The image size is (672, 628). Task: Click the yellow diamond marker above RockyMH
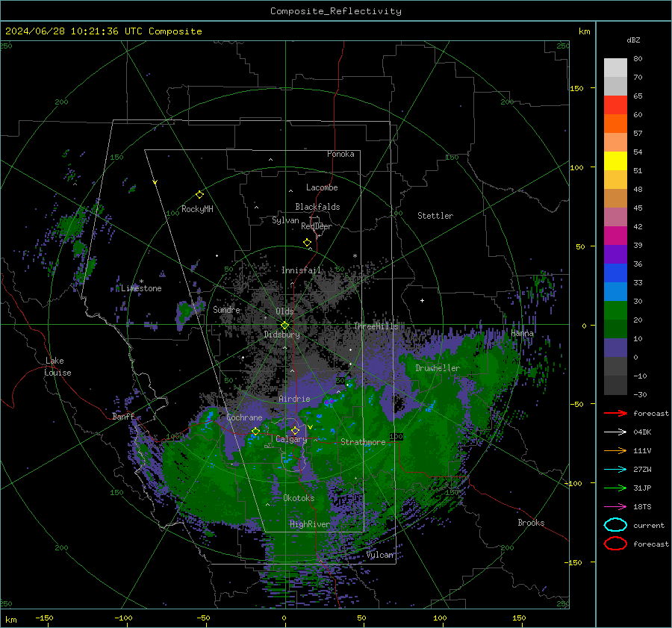click(199, 195)
